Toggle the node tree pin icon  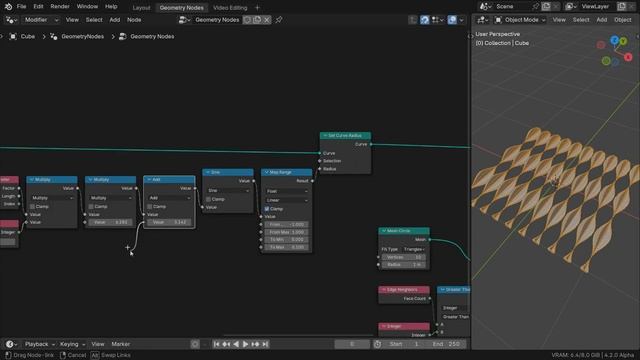279,20
